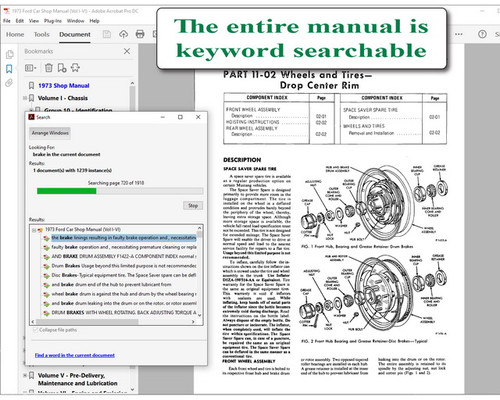Viewport: 500px width, 400px height.
Task: Select result 'AND BRAKE DRUM ASSEMBLY F1422-A'
Action: pyautogui.click(x=124, y=256)
